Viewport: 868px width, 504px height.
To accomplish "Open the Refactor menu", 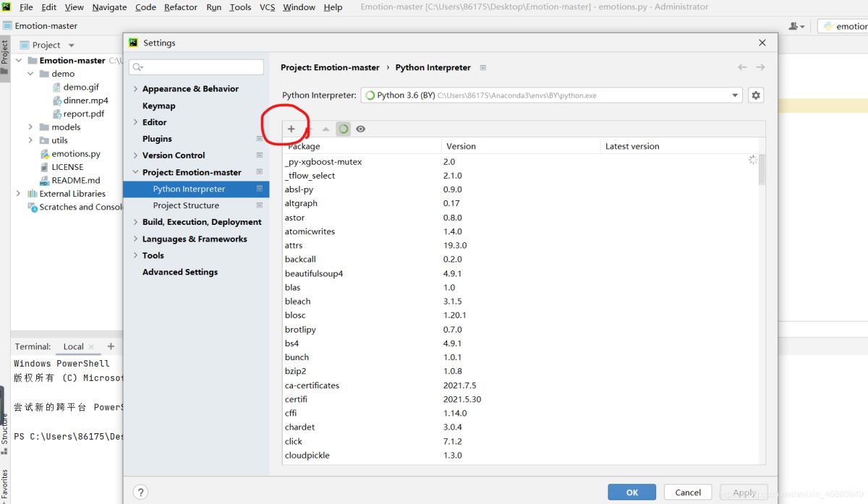I will tap(180, 7).
